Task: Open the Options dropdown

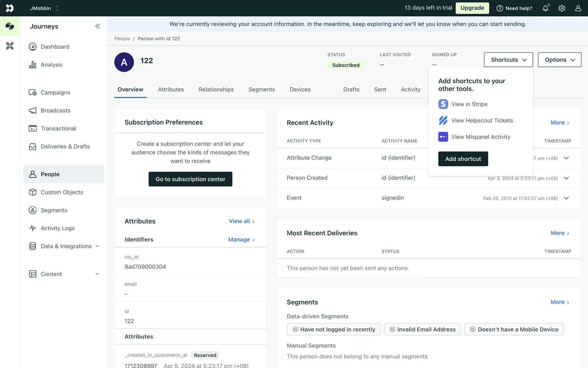Action: tap(560, 60)
